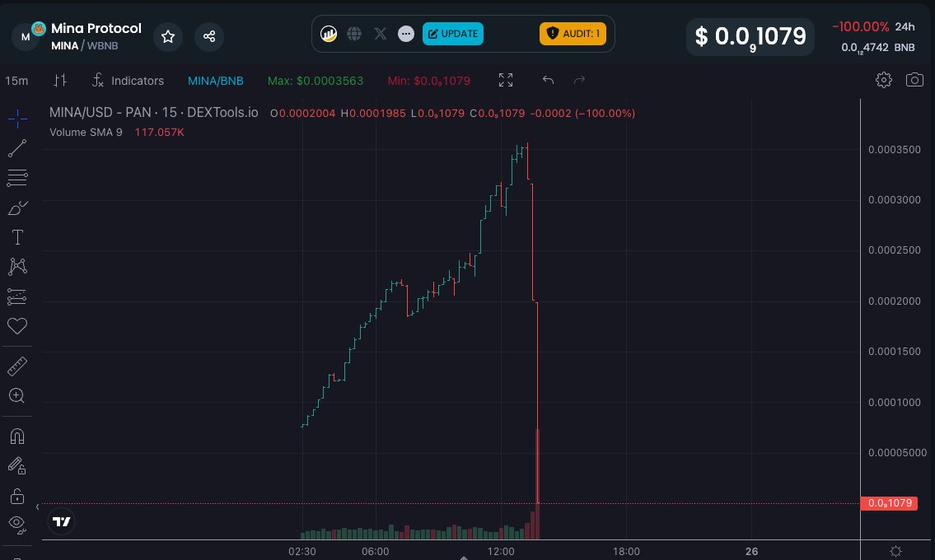Open chart settings gear
The image size is (935, 560).
(883, 80)
